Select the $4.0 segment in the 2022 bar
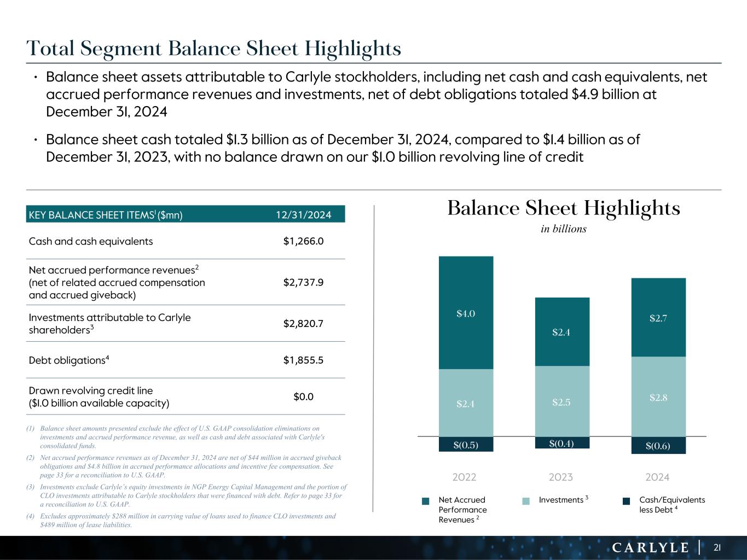The image size is (747, 560). [x=466, y=313]
